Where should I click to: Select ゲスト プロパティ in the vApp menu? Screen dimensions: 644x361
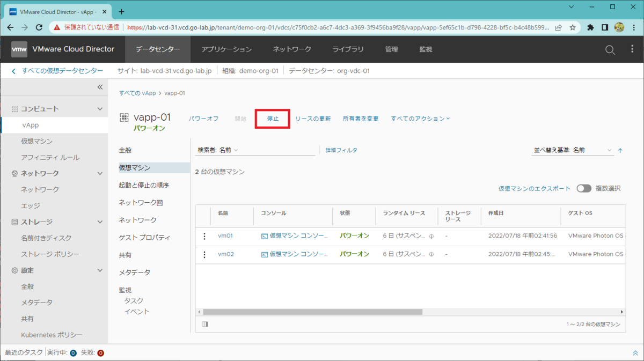[x=144, y=238]
